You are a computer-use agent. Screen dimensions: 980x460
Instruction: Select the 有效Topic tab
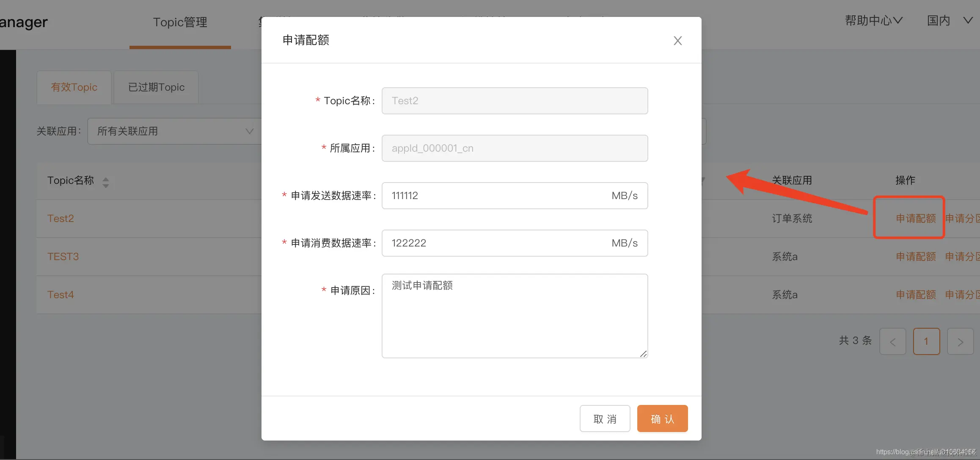pyautogui.click(x=74, y=87)
